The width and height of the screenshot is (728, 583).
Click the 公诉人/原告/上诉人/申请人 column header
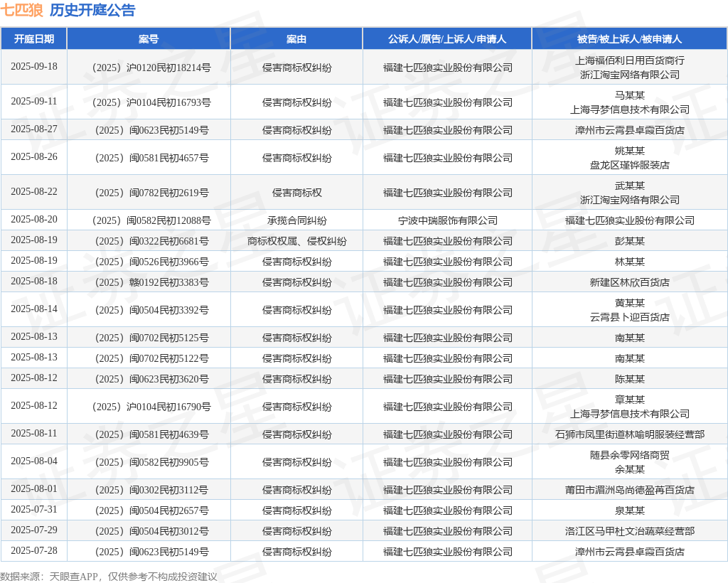click(x=447, y=39)
